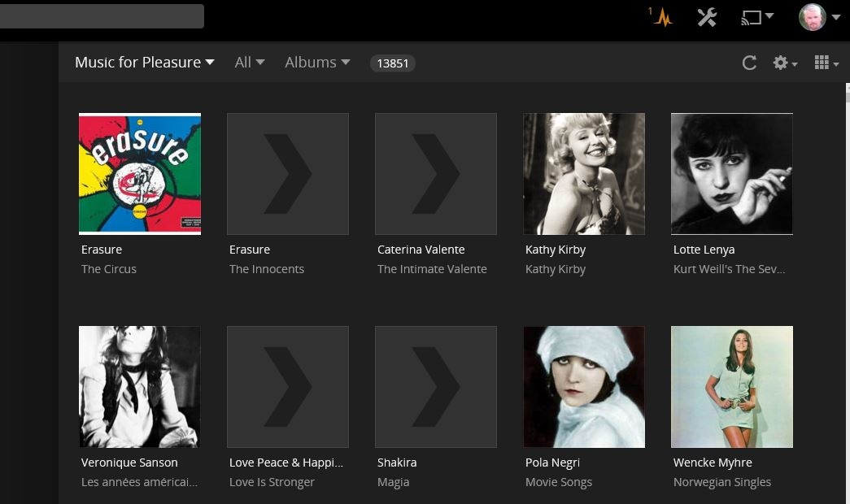
Task: Click Love Is Stronger album title
Action: [x=272, y=482]
